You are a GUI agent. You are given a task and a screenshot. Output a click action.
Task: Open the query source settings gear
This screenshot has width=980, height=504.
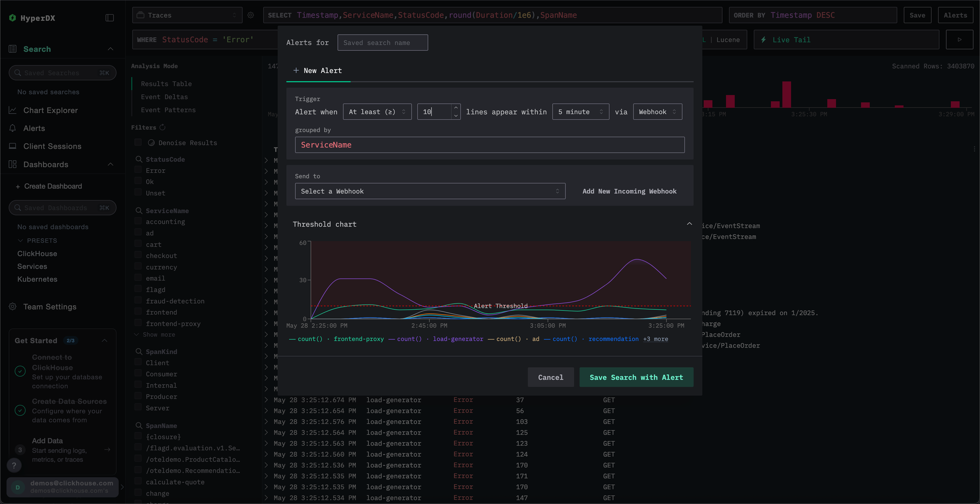(x=251, y=15)
